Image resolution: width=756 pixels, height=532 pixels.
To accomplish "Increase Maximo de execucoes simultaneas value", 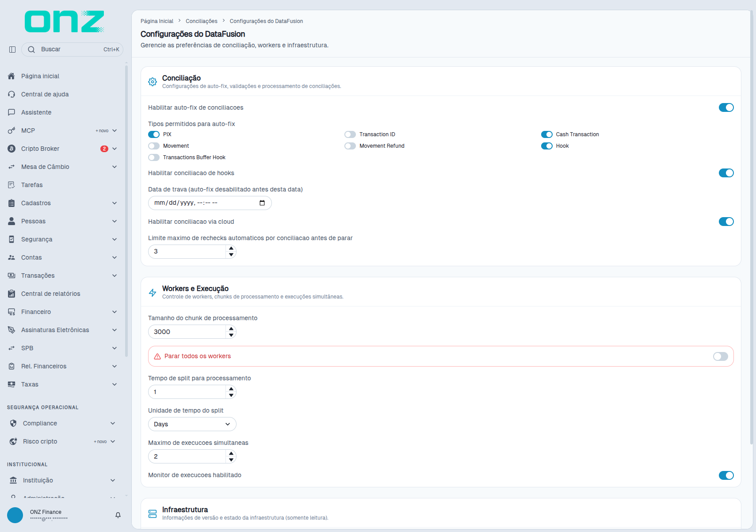I will [x=231, y=453].
